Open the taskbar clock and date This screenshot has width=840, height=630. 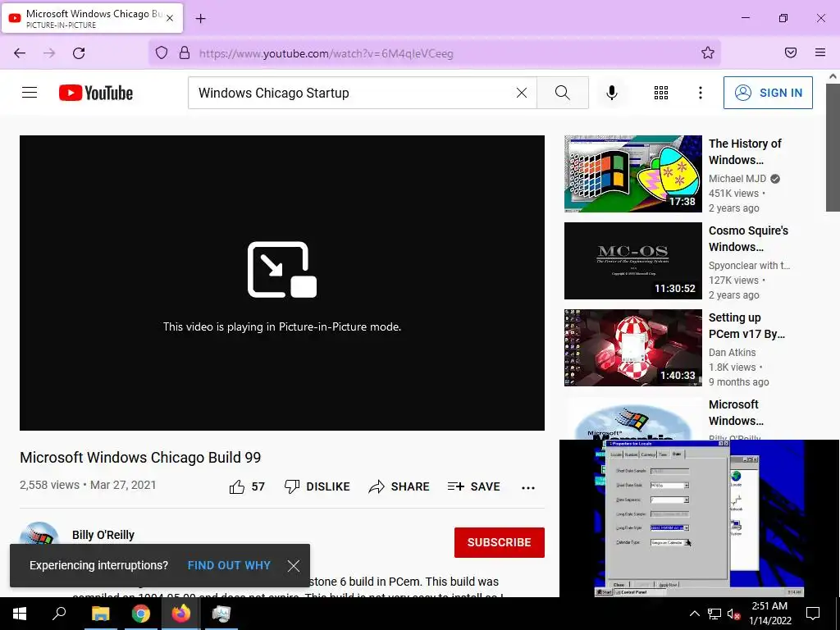[x=769, y=614]
